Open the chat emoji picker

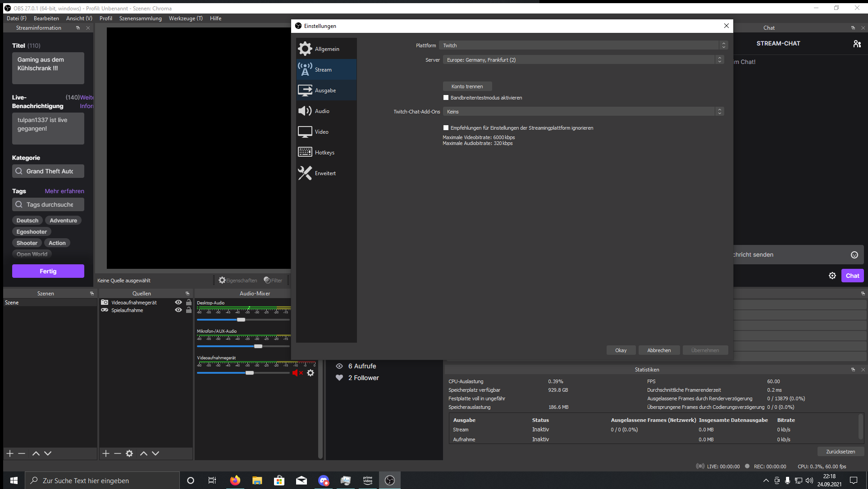click(x=854, y=255)
